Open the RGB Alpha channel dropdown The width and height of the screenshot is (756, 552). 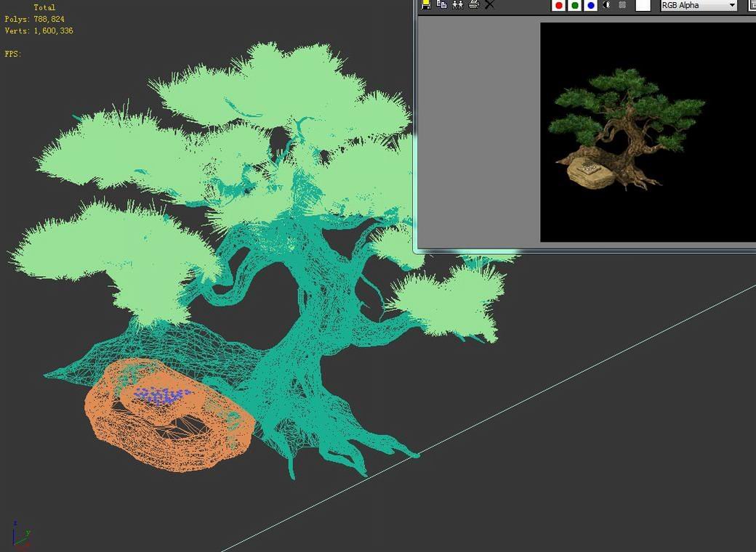point(699,5)
